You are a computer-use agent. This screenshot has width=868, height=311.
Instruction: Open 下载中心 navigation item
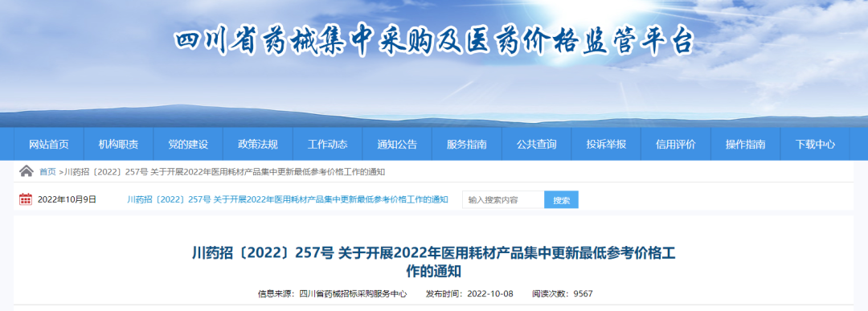815,145
